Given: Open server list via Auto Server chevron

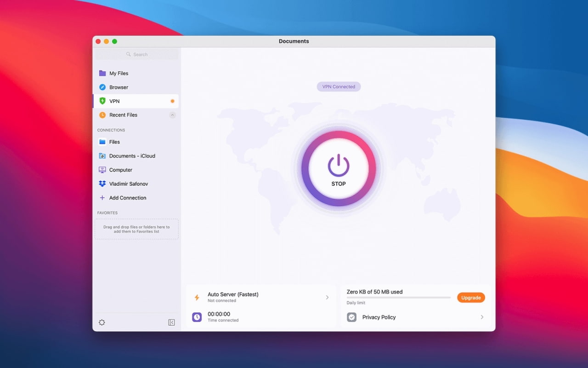Looking at the screenshot, I should point(327,298).
